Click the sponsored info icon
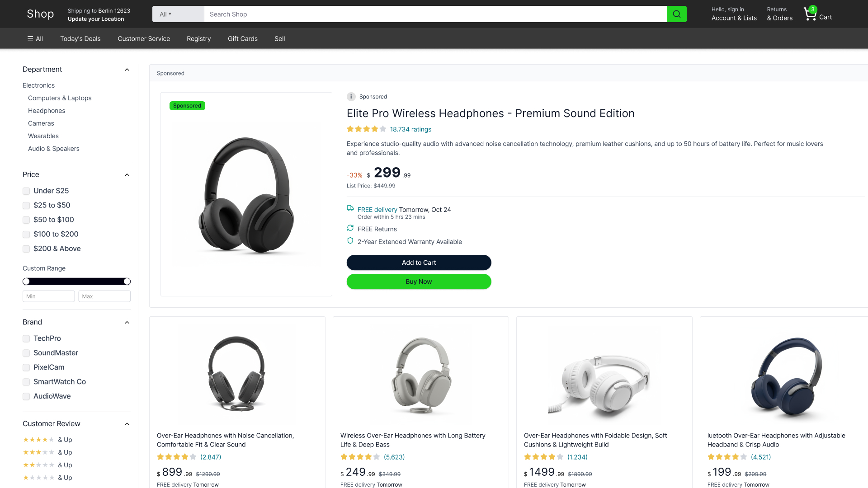 click(x=351, y=97)
